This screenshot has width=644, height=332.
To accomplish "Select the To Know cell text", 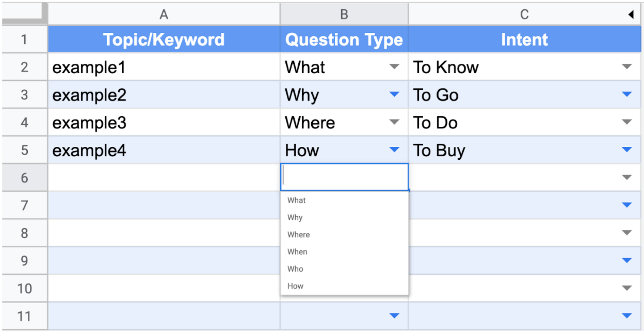I will coord(446,67).
